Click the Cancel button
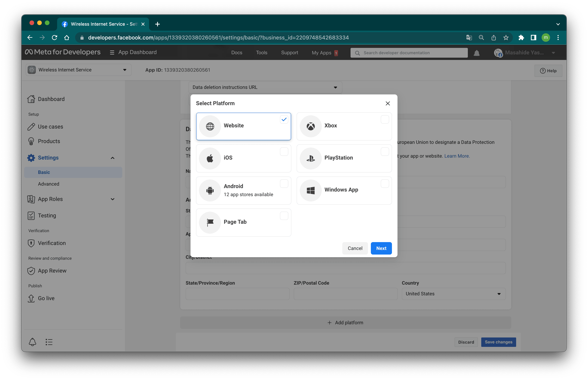Screen dimensions: 588x380 (355, 248)
